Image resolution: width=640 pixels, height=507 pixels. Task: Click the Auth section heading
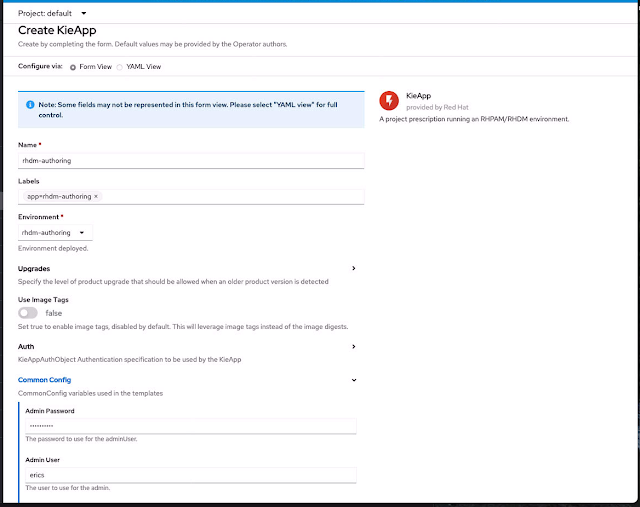[x=26, y=347]
